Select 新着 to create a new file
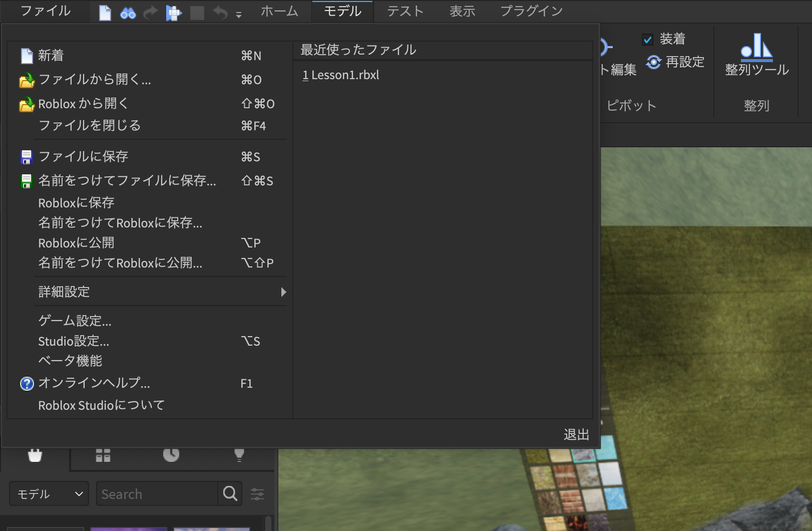Viewport: 812px width, 531px height. click(x=149, y=56)
